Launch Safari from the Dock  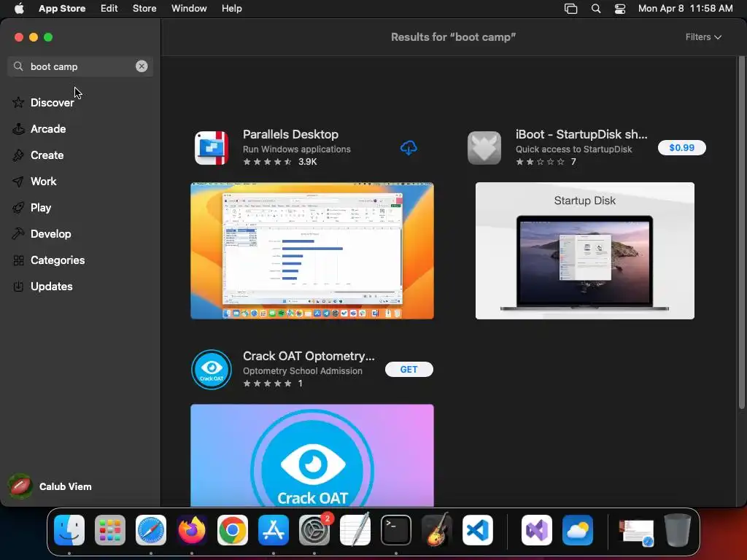click(151, 529)
